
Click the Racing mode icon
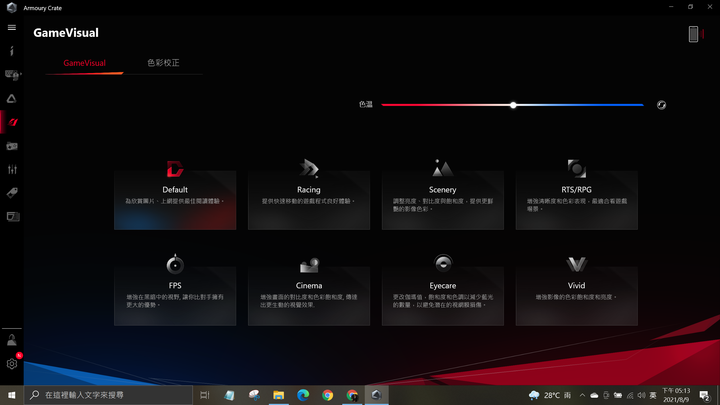pos(309,169)
